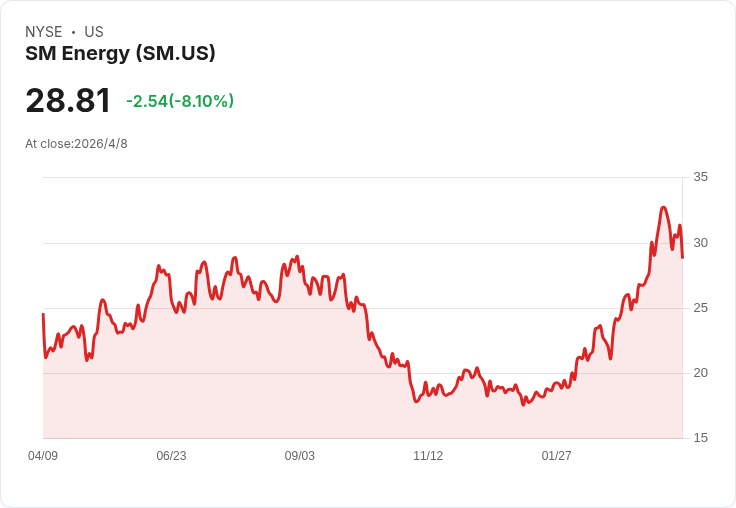The width and height of the screenshot is (736, 508).
Task: Click the 11/12 date axis label
Action: [428, 455]
